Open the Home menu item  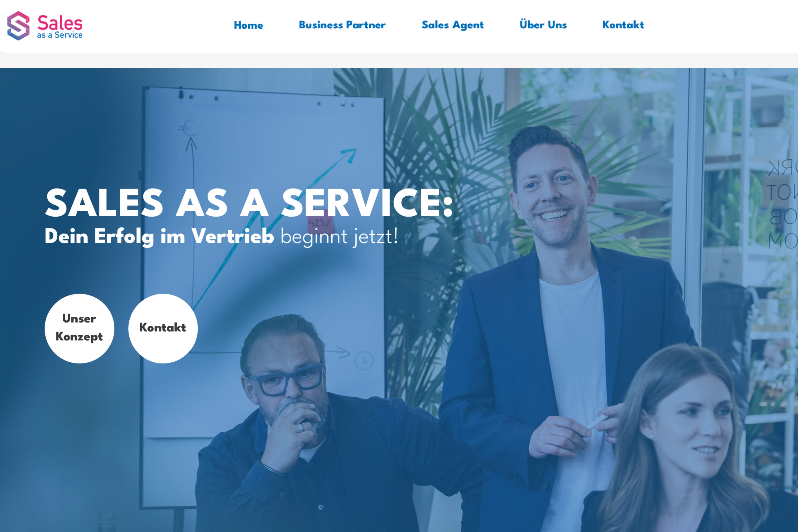[x=248, y=25]
